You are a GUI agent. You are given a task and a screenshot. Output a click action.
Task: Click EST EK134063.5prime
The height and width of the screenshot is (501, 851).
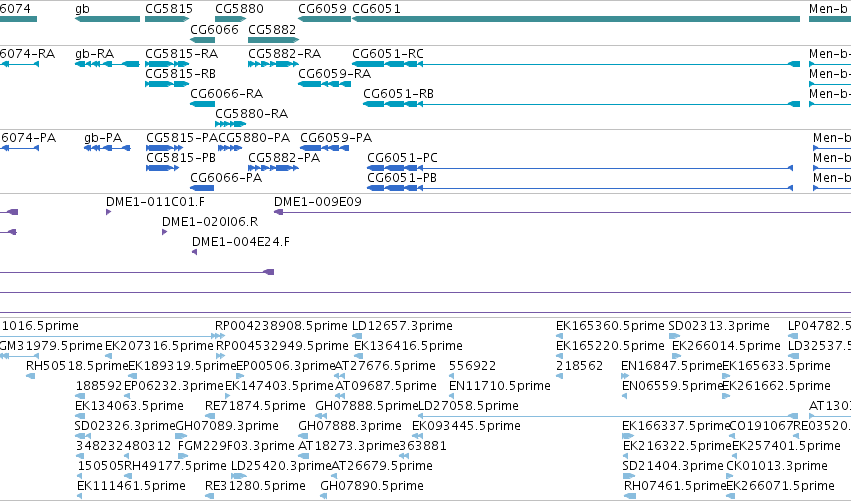point(129,406)
